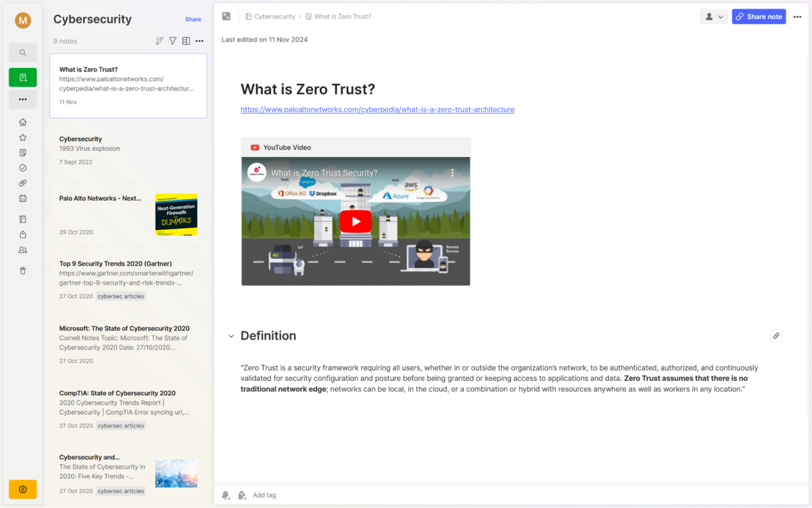Go to Home in sidebar
This screenshot has height=508, width=812.
(x=23, y=122)
